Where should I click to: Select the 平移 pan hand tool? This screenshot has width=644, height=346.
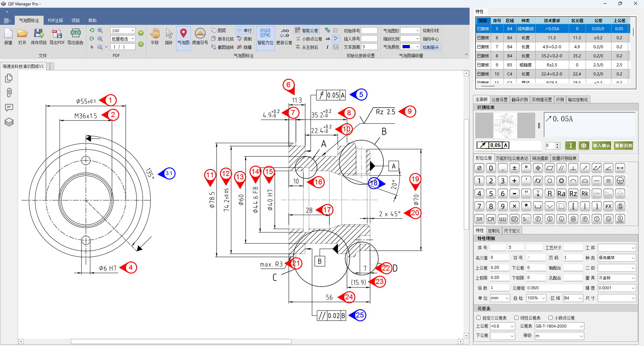pyautogui.click(x=155, y=37)
